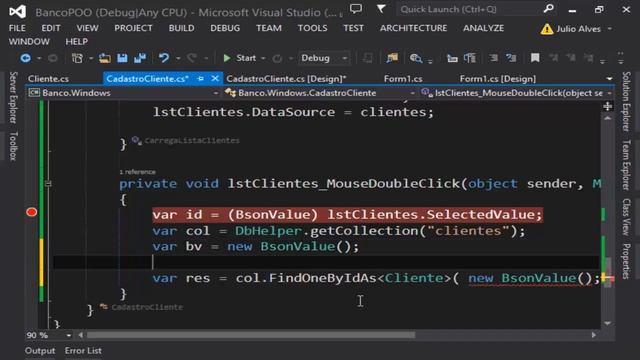The image size is (640, 360).
Task: Click the vertical scroll down arrow
Action: pos(607,323)
